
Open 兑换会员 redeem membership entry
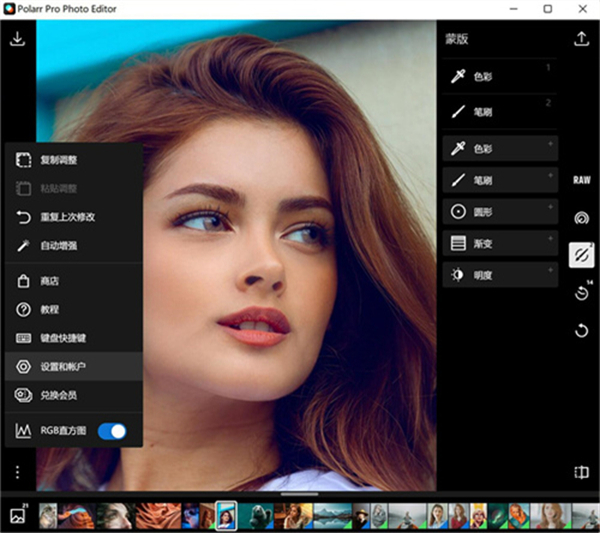74,395
